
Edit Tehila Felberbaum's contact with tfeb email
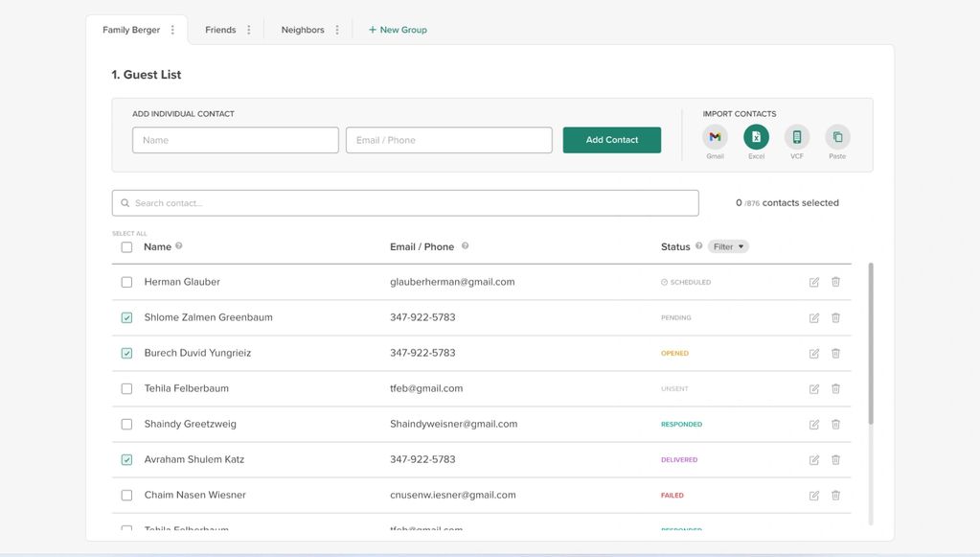click(x=813, y=389)
